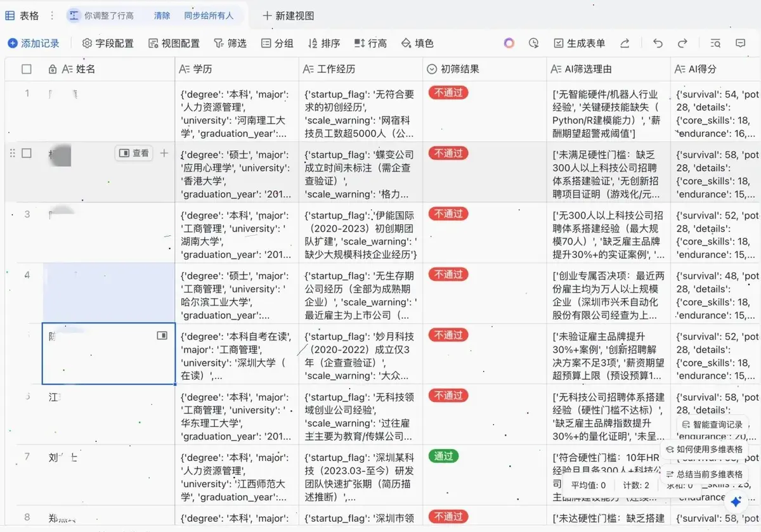Image resolution: width=761 pixels, height=532 pixels.
Task: Undo the last action
Action: (x=658, y=43)
